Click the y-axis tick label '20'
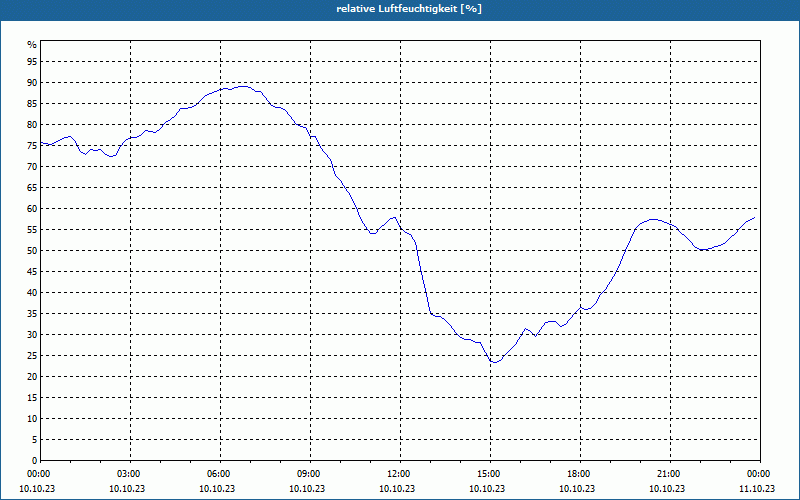Viewport: 800px width, 500px height. point(32,377)
